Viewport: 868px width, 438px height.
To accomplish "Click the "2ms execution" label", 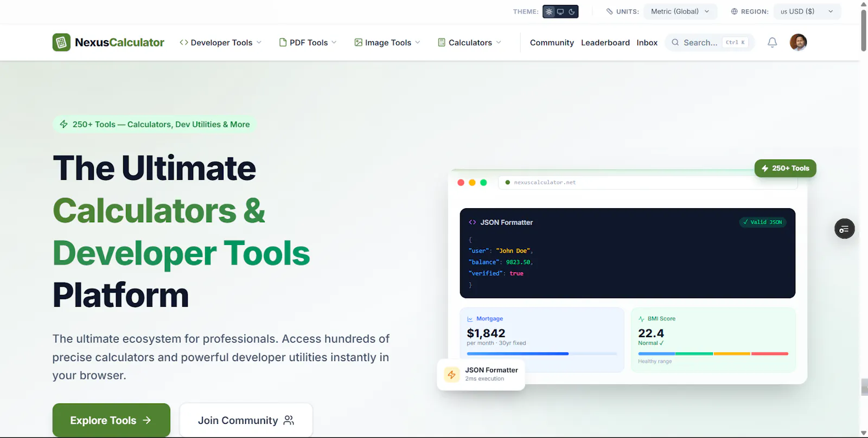I will [484, 379].
